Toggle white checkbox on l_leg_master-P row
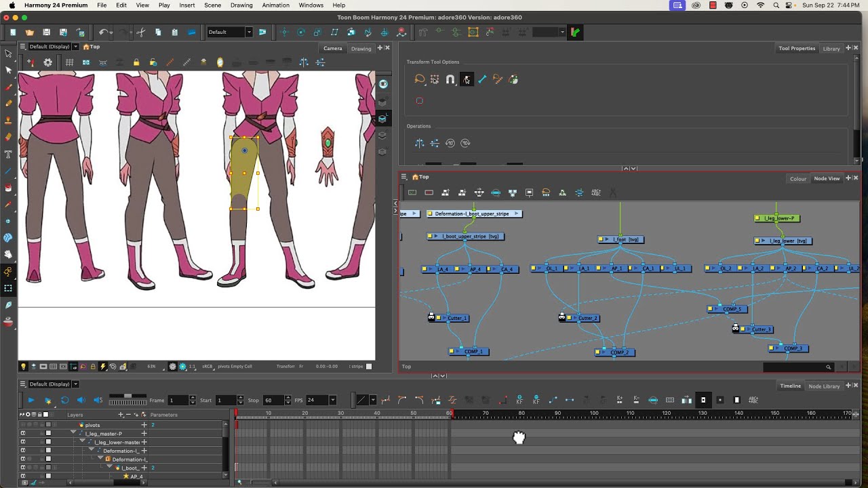868x488 pixels. click(x=48, y=434)
